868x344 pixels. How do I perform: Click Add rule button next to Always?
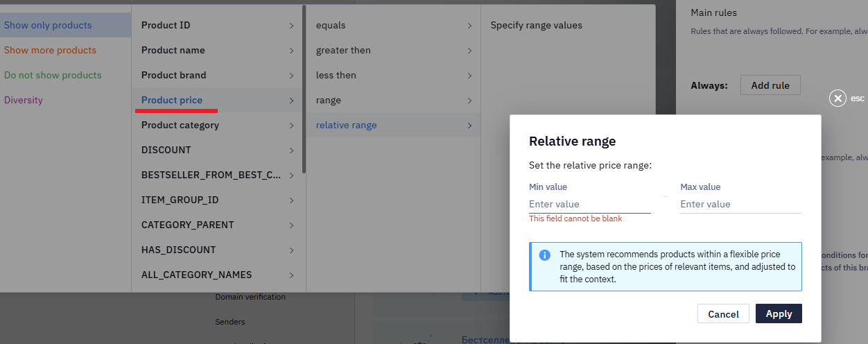(770, 85)
